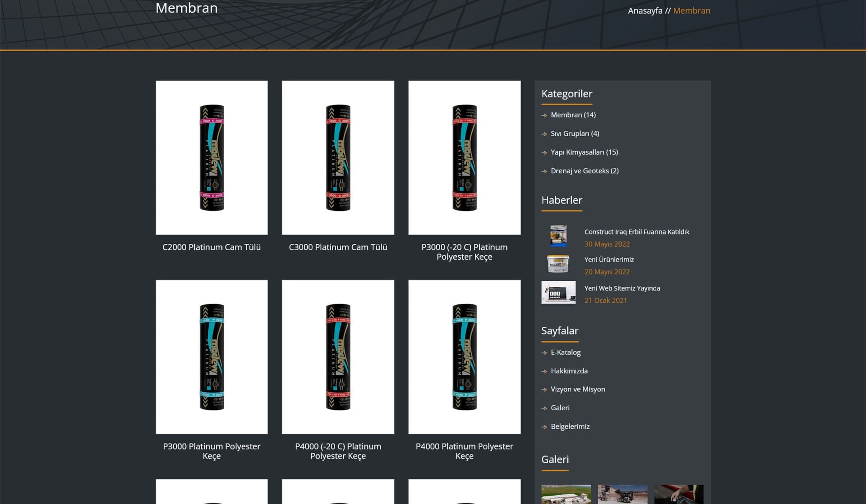This screenshot has height=504, width=866.
Task: Click the P3000 (-20 C) Platinum Polyester Keçe title
Action: pyautogui.click(x=465, y=252)
